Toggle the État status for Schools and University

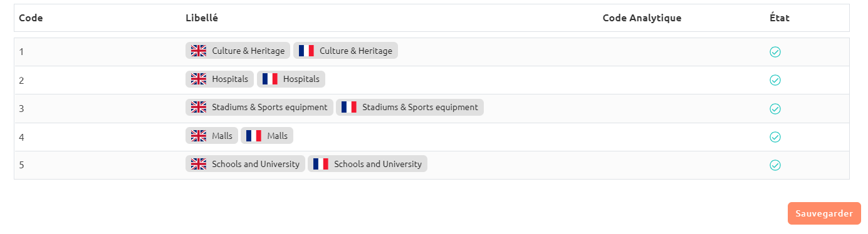pos(775,165)
